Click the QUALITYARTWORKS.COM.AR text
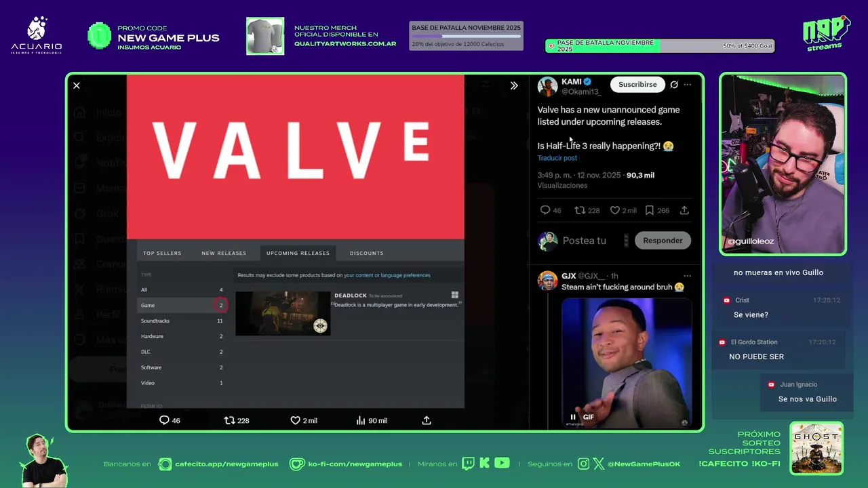 345,43
